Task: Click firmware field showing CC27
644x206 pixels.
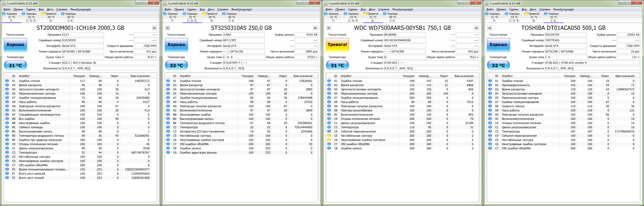Action: click(x=83, y=35)
